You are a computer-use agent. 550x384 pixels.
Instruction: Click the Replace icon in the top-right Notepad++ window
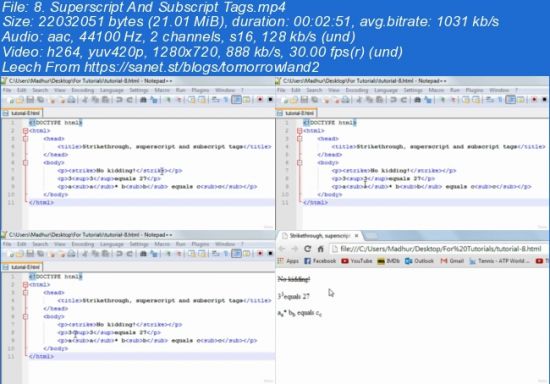click(428, 100)
